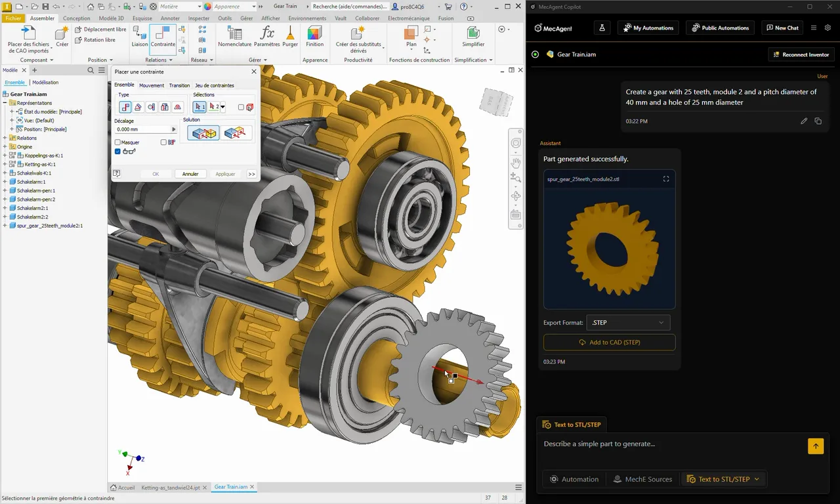Expand the spur_gear_25teeth_module2:1 node

5,226
